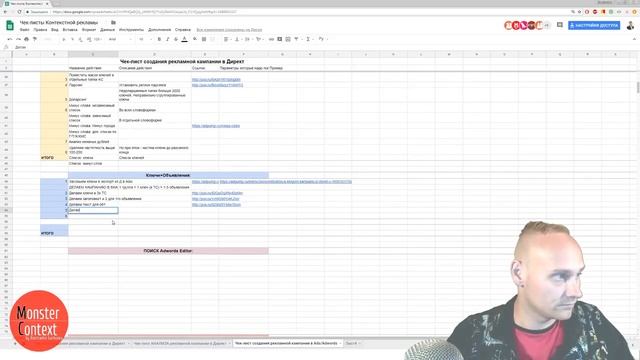
Task: Click the blue Настройки доступа share button
Action: coord(594,25)
